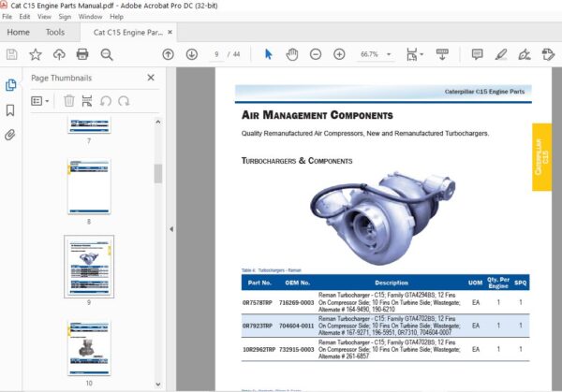Open the Attachments paperclip pane

10,135
